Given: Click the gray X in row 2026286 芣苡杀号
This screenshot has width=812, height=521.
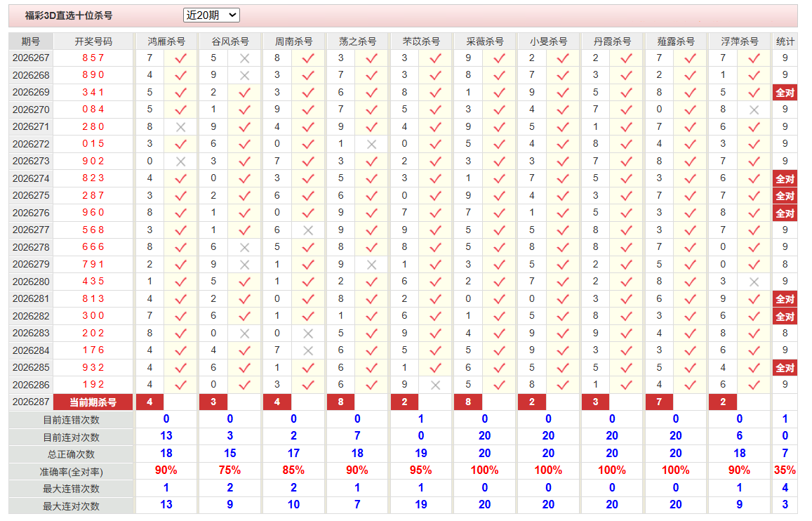Looking at the screenshot, I should pyautogui.click(x=436, y=385).
